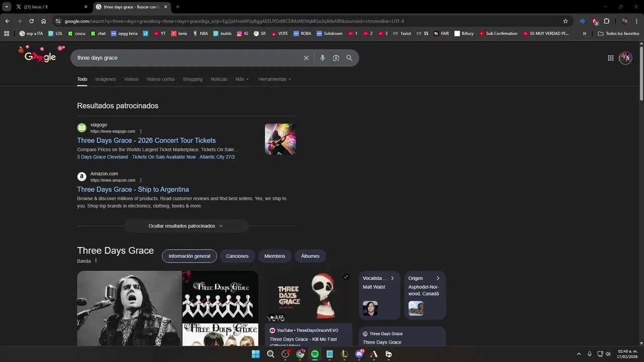Select the Información general chip
The image size is (644, 362).
[189, 256]
